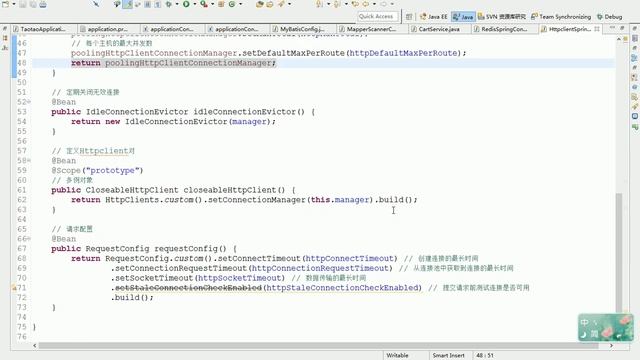Click the Save toolbar icon

22,4
